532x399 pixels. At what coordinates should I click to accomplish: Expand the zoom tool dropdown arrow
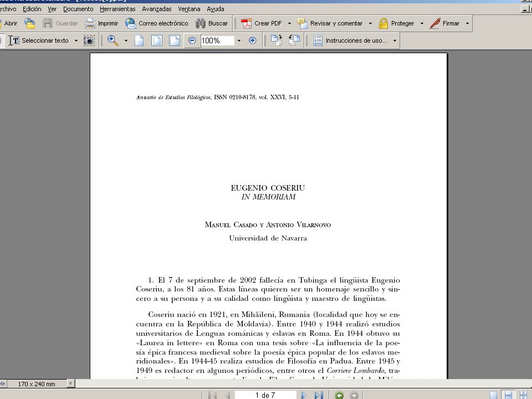(126, 40)
